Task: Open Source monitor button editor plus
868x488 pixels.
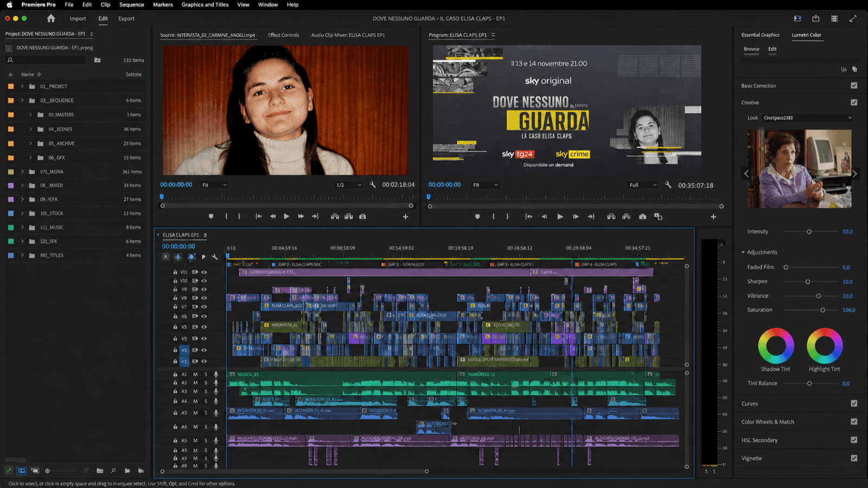Action: [405, 216]
